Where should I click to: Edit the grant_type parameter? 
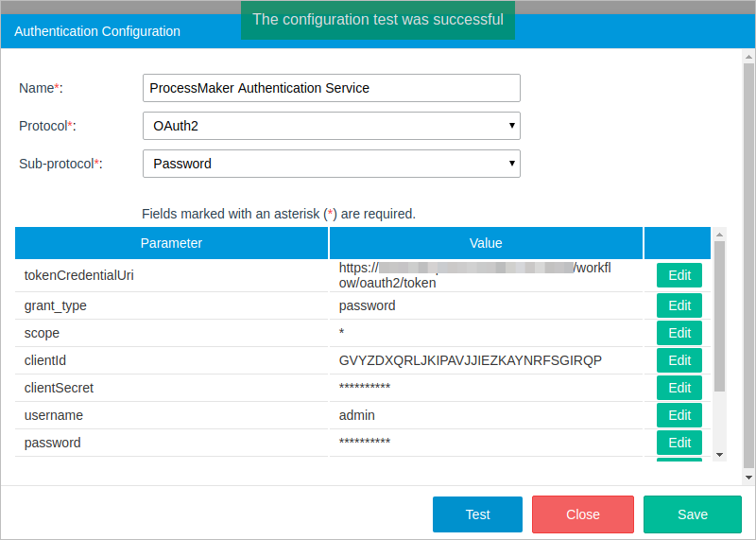pyautogui.click(x=679, y=305)
